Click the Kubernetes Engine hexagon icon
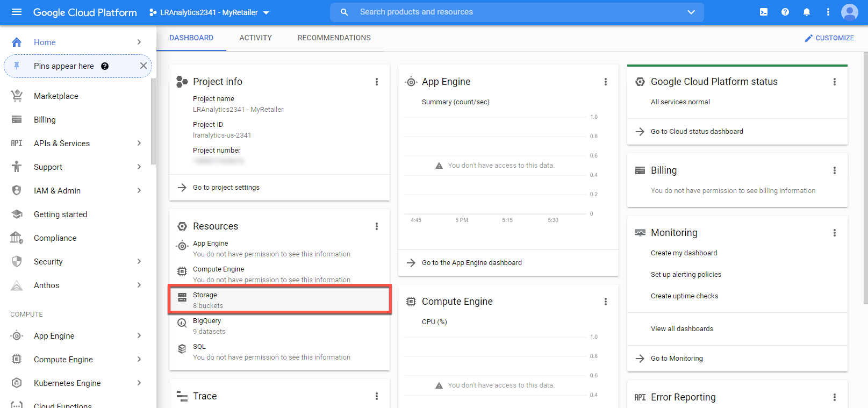Viewport: 868px width, 408px height. (17, 383)
